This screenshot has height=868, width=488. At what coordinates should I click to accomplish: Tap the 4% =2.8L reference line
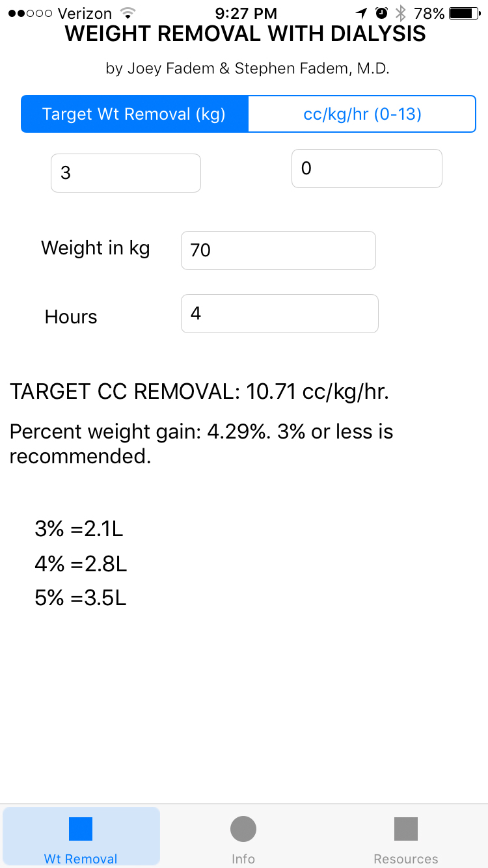click(81, 563)
